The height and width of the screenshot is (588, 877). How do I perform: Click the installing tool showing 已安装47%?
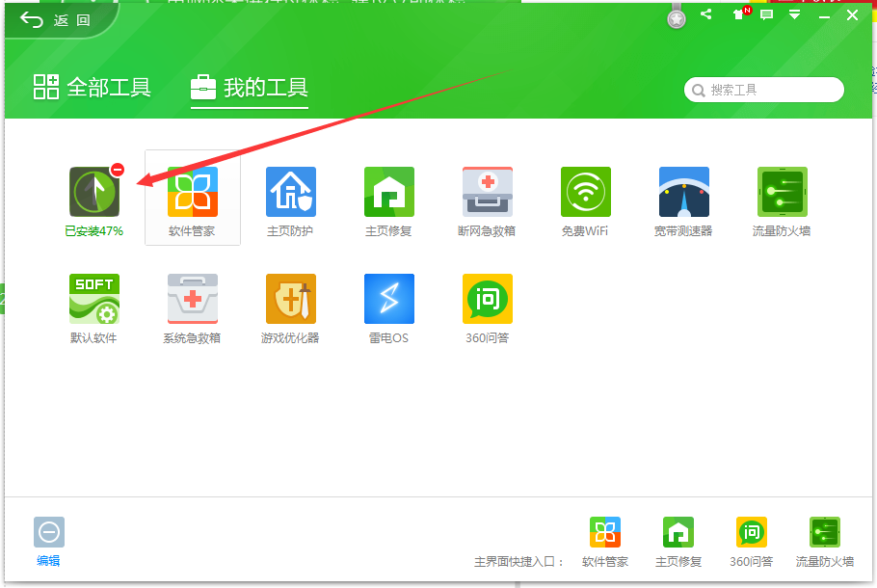(x=93, y=192)
